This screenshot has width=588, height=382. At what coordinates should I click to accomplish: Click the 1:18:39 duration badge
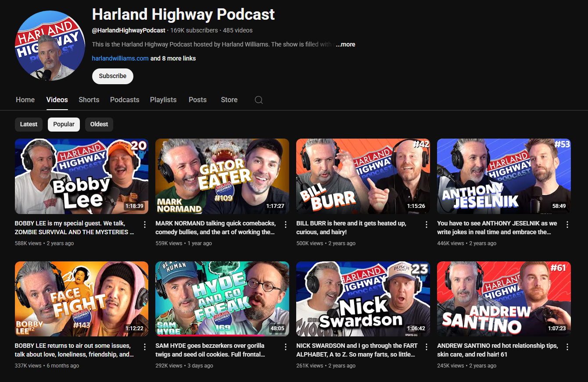pos(135,206)
